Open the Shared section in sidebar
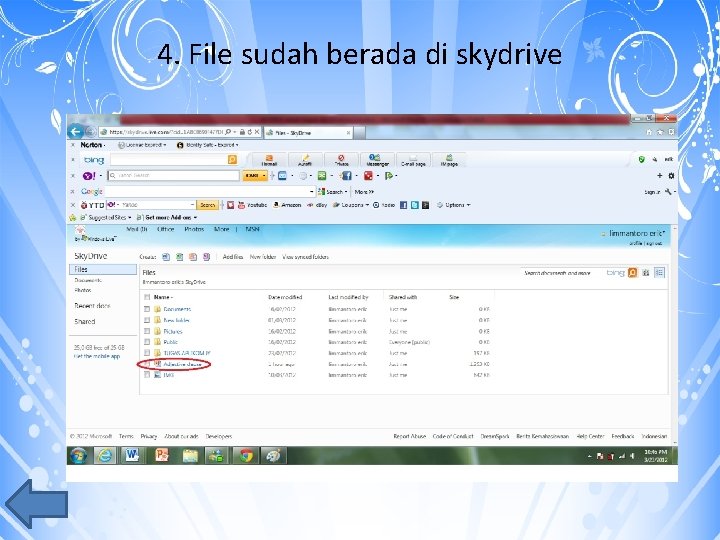The width and height of the screenshot is (720, 540). pyautogui.click(x=85, y=321)
